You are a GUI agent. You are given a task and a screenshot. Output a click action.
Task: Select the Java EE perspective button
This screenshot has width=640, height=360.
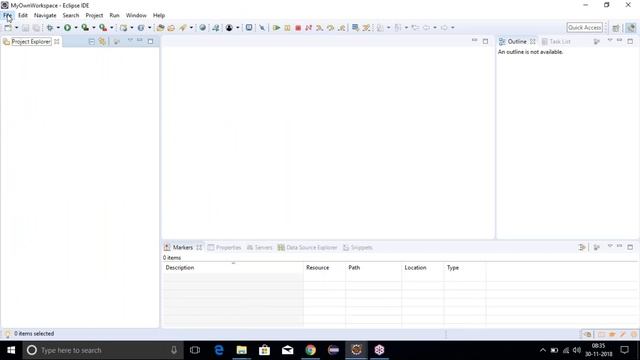point(631,28)
